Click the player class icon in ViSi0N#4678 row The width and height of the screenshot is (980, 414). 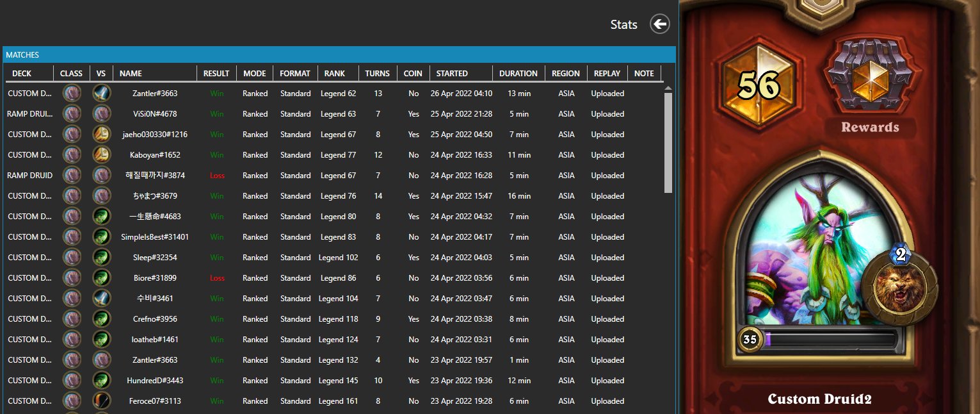pos(72,114)
